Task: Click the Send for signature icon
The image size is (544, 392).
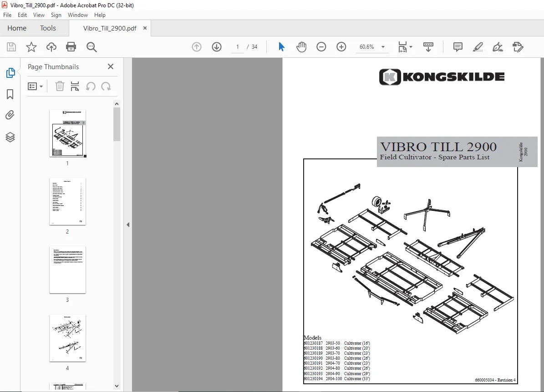Action: 518,47
